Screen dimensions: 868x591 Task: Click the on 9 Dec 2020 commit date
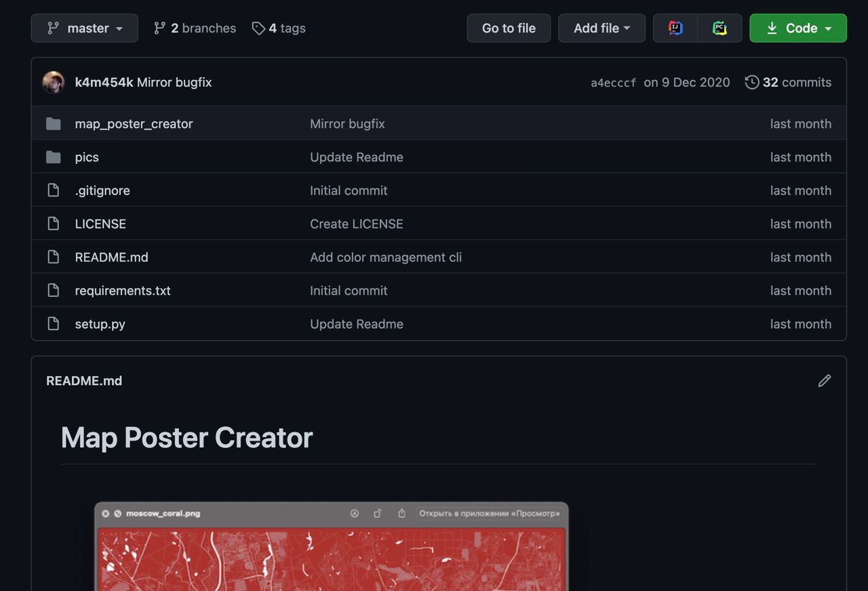coord(687,82)
